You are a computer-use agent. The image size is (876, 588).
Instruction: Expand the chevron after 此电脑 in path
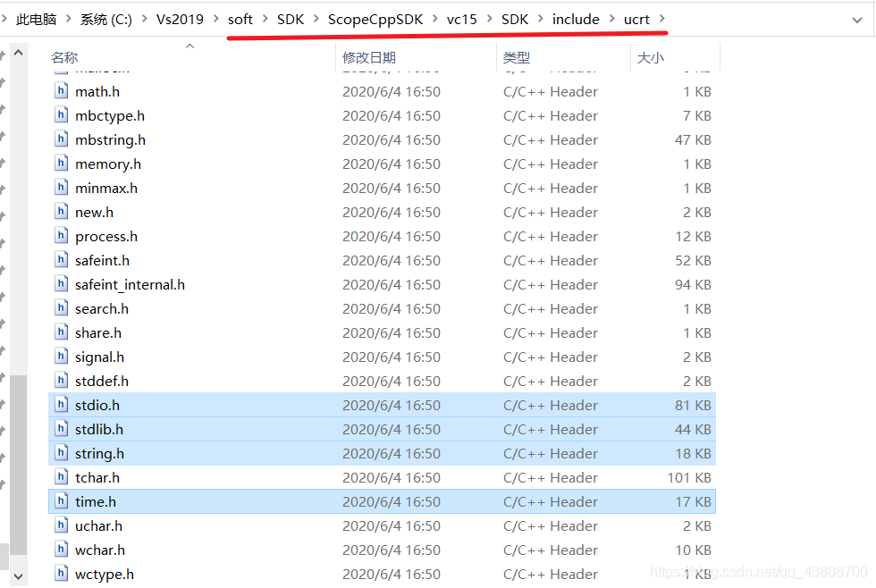tap(68, 19)
